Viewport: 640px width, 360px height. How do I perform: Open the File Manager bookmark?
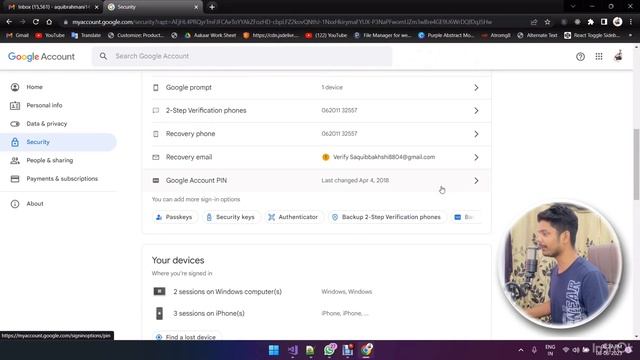point(382,36)
